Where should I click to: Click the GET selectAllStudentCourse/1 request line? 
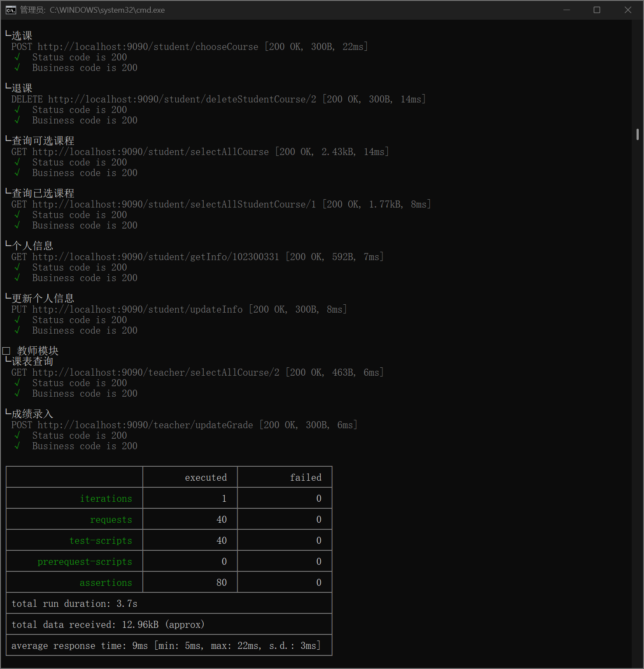[221, 204]
